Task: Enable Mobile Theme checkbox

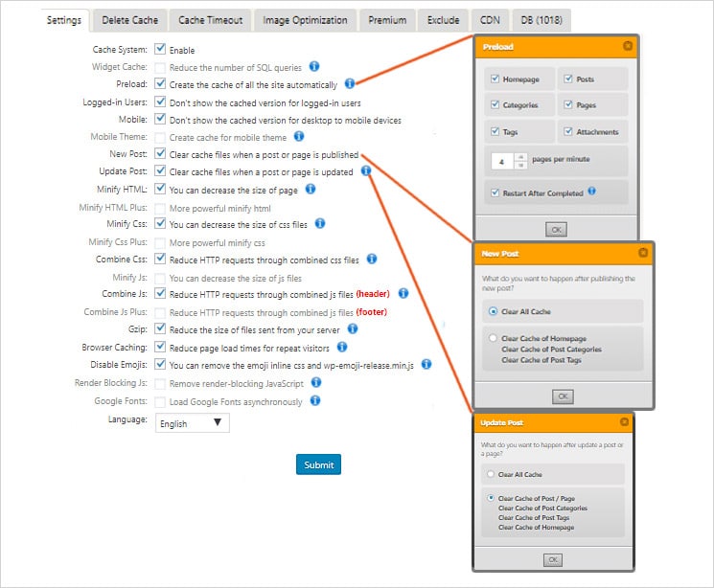Action: click(160, 138)
